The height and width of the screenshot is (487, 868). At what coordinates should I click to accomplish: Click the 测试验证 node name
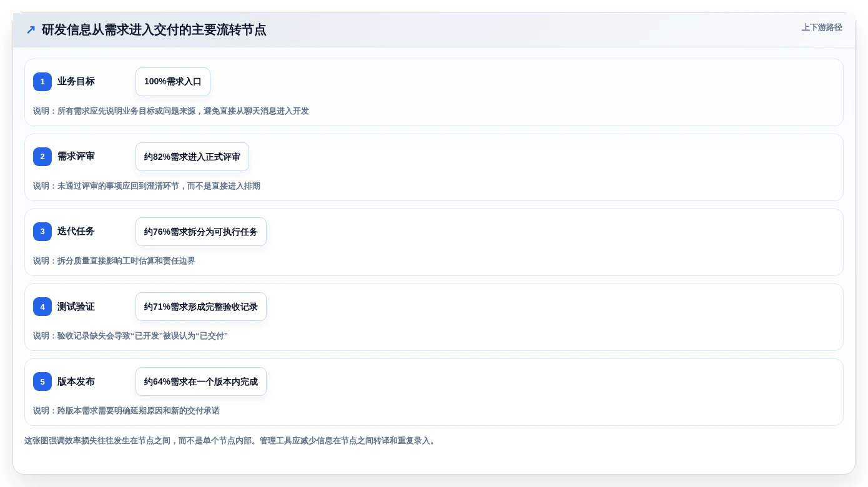pos(76,307)
